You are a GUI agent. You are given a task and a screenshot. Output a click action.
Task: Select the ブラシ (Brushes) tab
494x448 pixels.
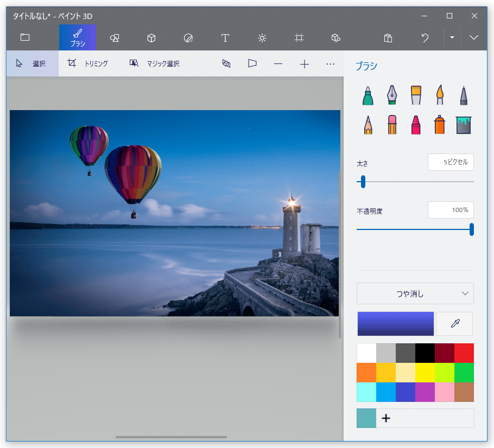click(78, 37)
